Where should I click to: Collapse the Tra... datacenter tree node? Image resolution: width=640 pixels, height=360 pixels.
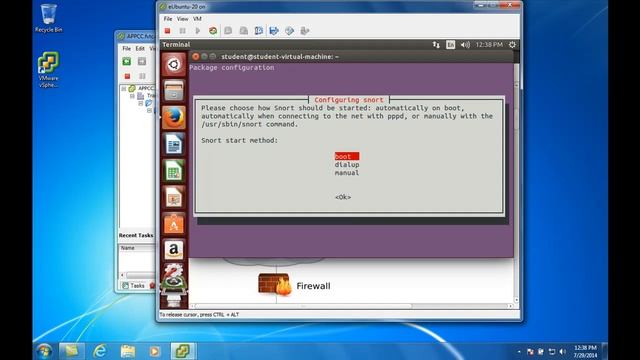pyautogui.click(x=132, y=96)
